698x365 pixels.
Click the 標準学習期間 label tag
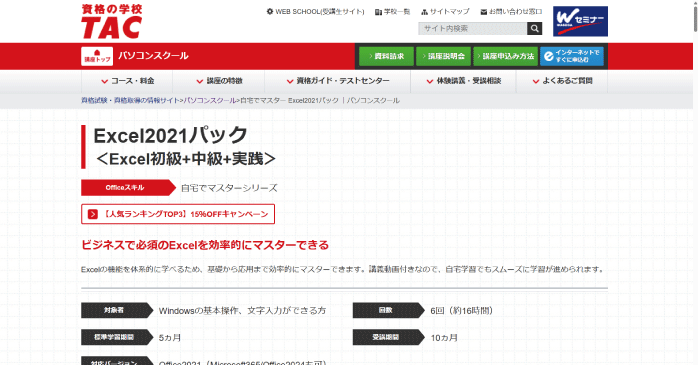click(117, 337)
